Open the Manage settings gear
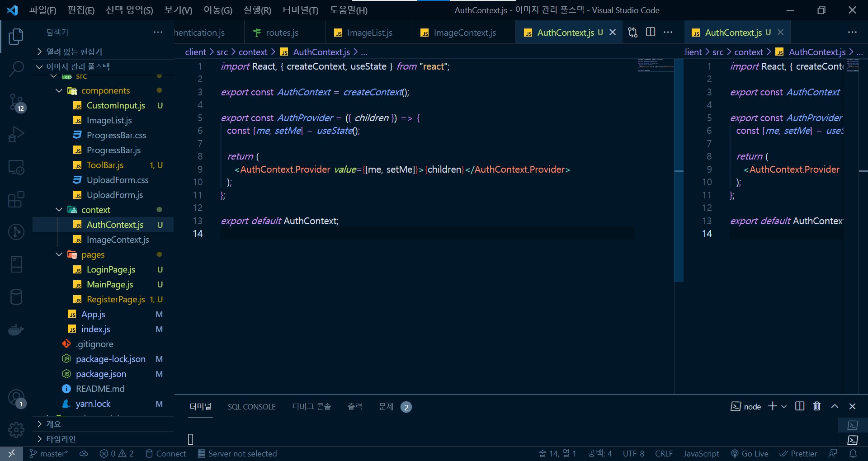This screenshot has width=868, height=461. tap(16, 429)
